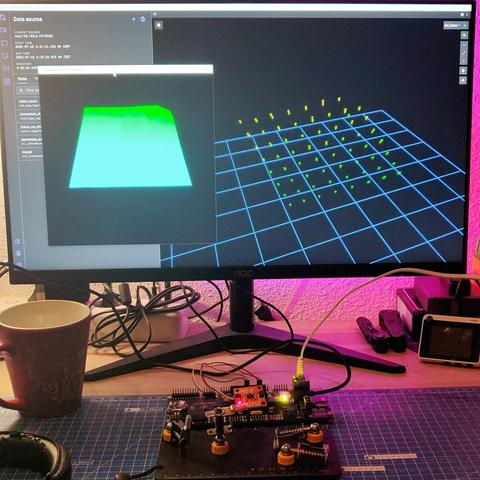Open the Data source sidebar icon
Screen dimensions: 480x480
[x=3, y=18]
